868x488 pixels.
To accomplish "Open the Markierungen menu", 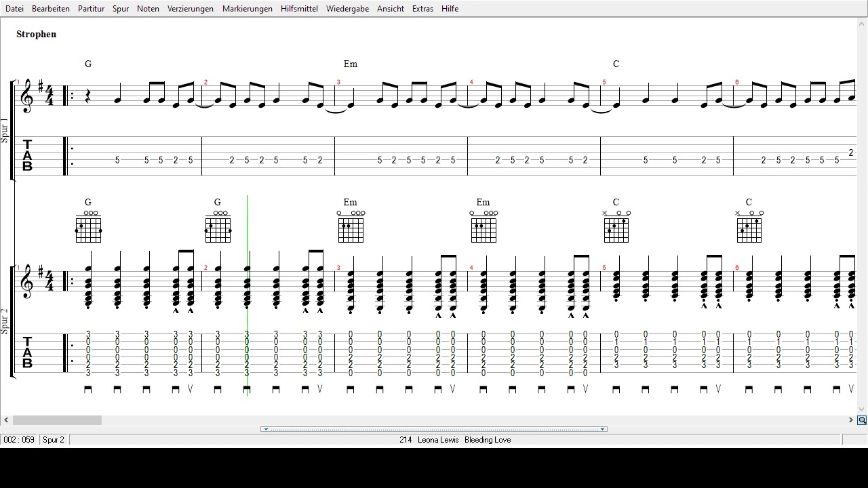I will 247,9.
